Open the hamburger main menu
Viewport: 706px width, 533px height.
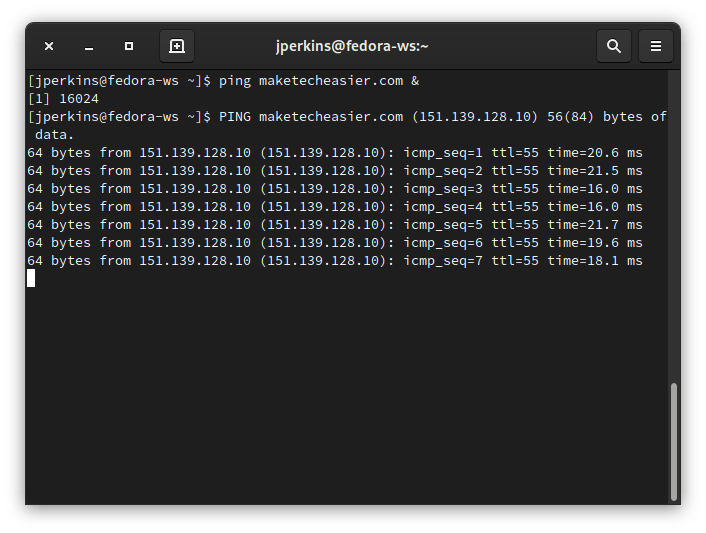(656, 46)
